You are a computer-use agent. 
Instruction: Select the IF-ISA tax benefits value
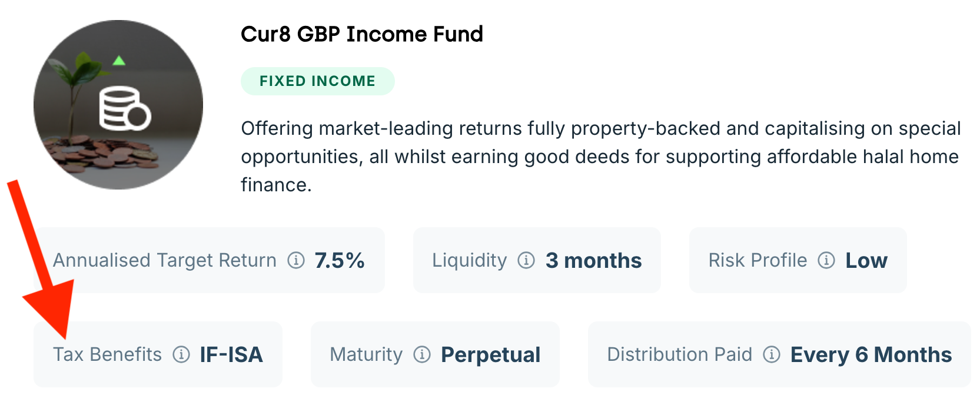[231, 354]
